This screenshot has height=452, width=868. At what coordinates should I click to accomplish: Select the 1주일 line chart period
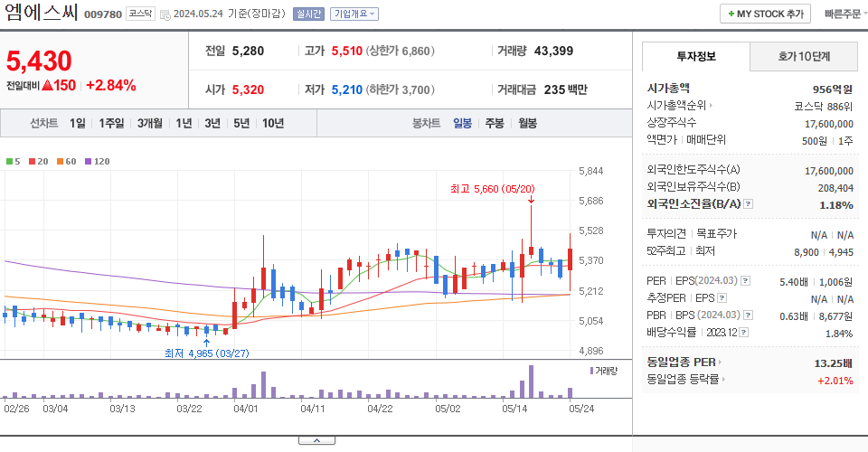click(x=111, y=123)
